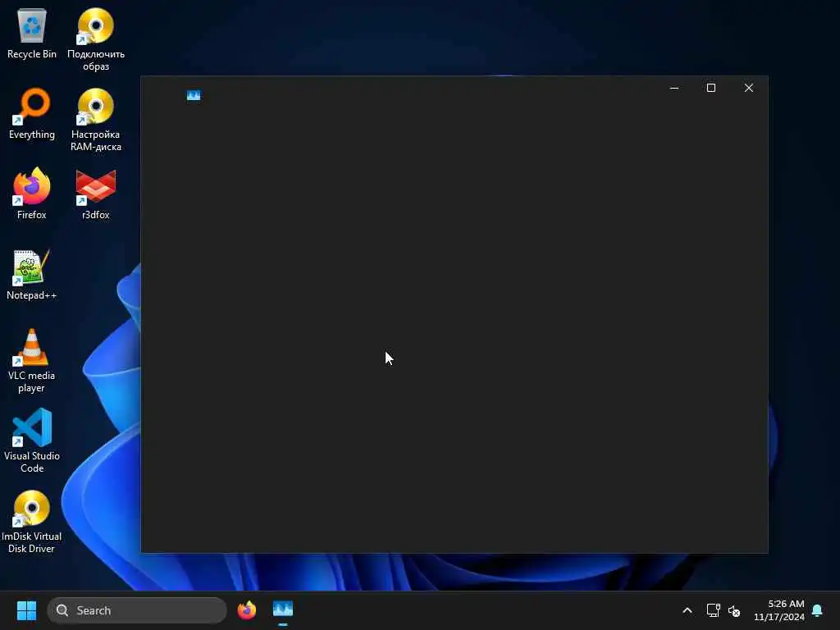Open the Подключить образ desktop shortcut
Image resolution: width=840 pixels, height=630 pixels.
coord(96,39)
